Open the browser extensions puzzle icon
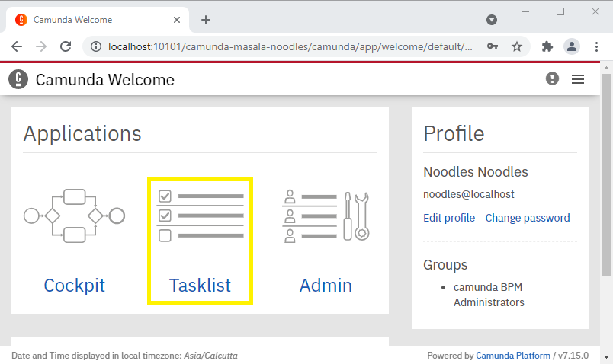 [547, 47]
